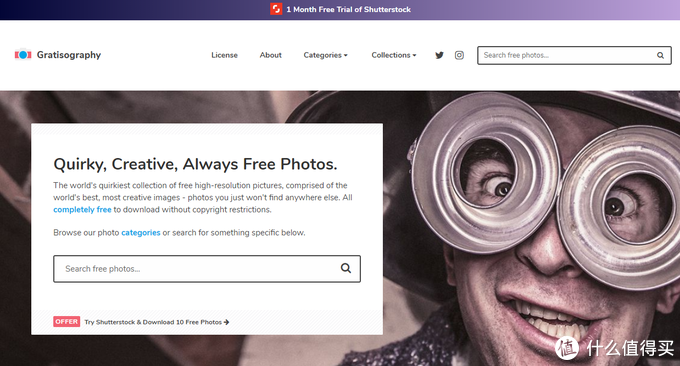The image size is (680, 366).
Task: Open the License page
Action: click(224, 55)
